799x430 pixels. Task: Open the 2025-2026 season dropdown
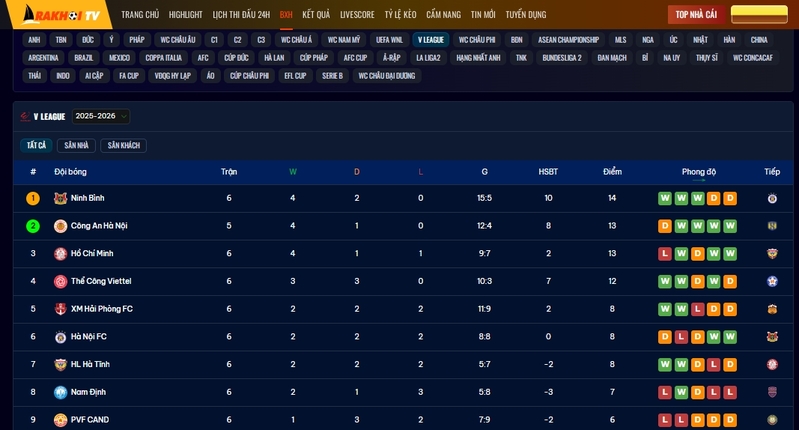100,116
